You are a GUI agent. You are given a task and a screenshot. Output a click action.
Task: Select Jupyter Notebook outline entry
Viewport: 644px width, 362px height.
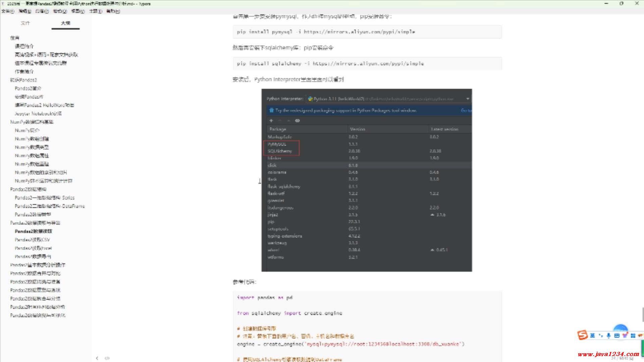(x=38, y=114)
